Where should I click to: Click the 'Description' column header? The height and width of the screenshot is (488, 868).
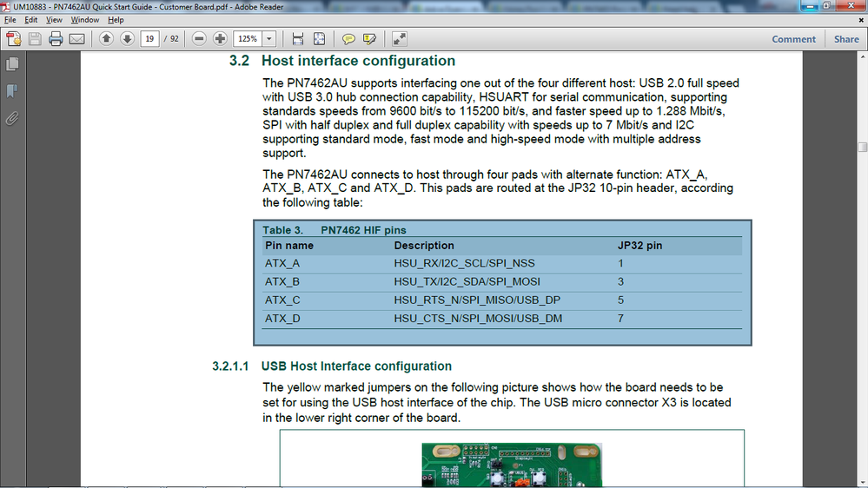tap(424, 246)
